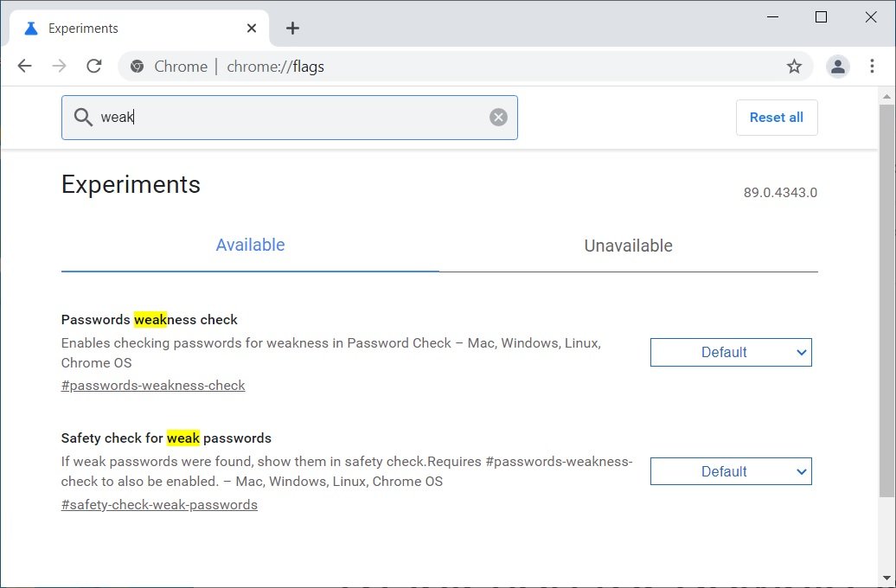Open the profile avatar menu

pyautogui.click(x=837, y=67)
